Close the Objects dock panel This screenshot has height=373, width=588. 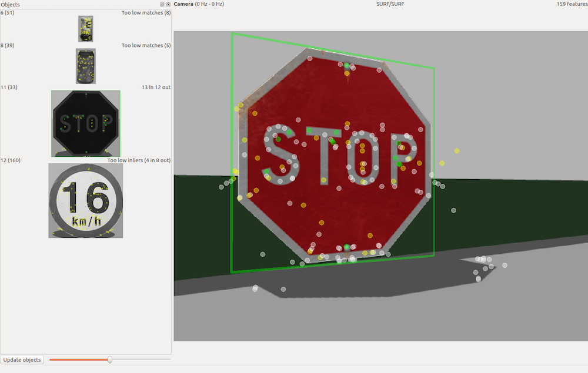168,4
